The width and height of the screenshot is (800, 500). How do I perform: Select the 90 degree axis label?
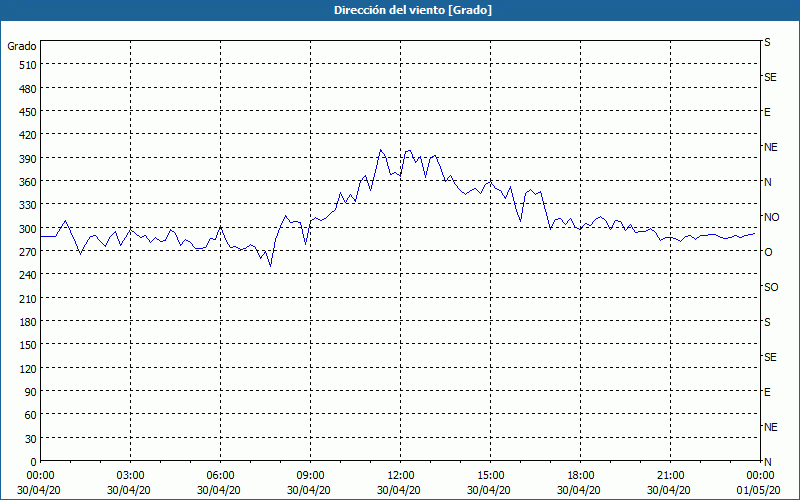tap(31, 392)
